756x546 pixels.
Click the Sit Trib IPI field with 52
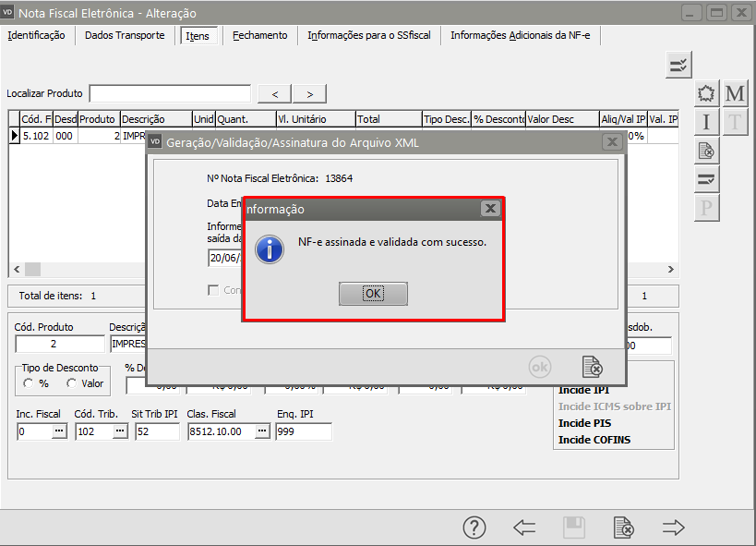point(157,431)
